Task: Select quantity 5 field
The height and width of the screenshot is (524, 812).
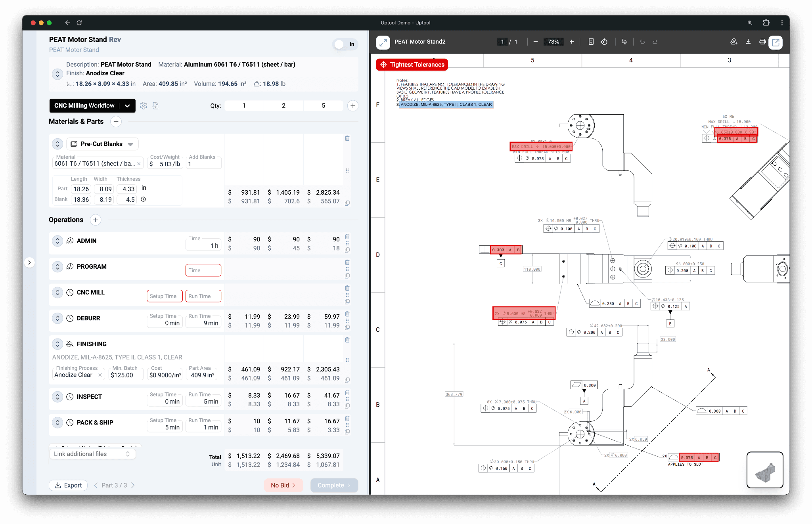Action: (x=324, y=105)
